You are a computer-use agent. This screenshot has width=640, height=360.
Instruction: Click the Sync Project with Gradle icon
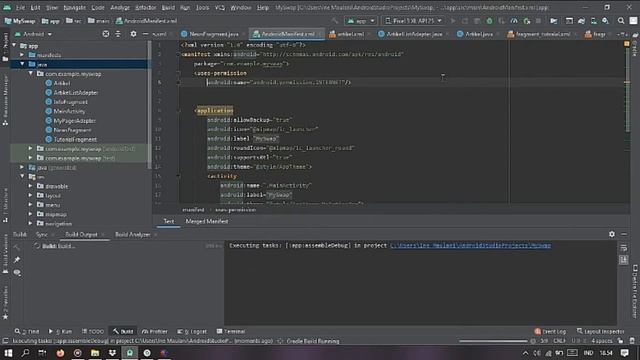(581, 21)
